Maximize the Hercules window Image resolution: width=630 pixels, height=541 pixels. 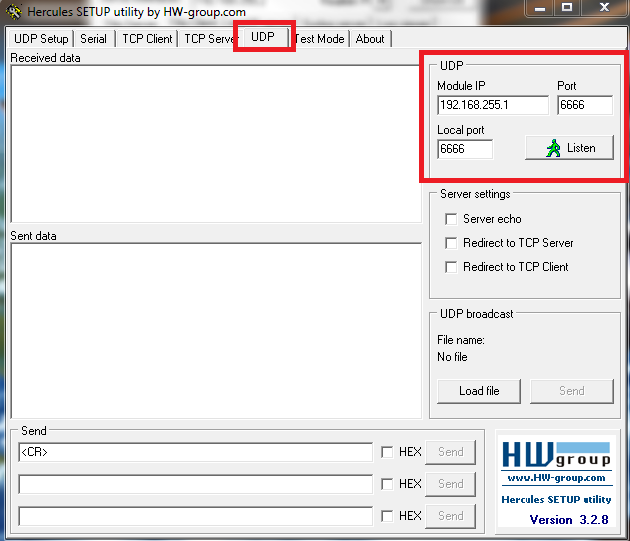(x=567, y=8)
